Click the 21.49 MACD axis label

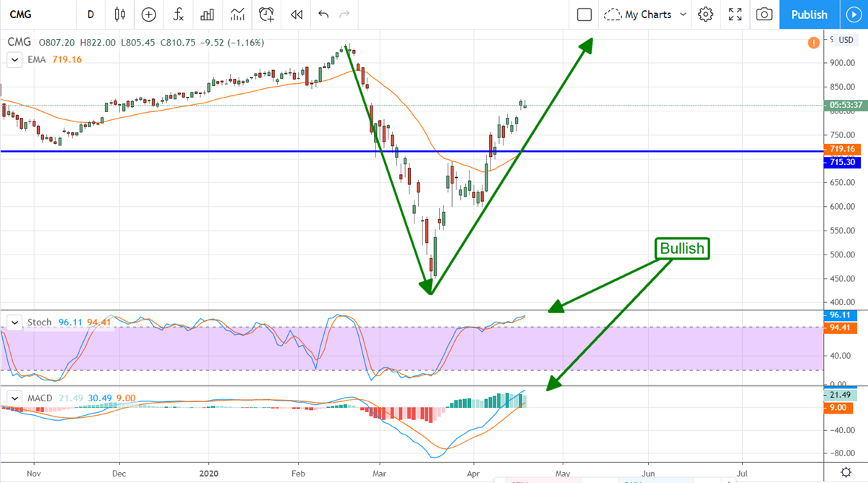[841, 395]
